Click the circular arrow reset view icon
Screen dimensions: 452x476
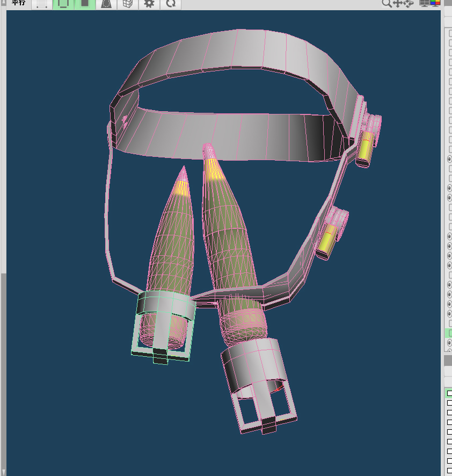click(171, 4)
